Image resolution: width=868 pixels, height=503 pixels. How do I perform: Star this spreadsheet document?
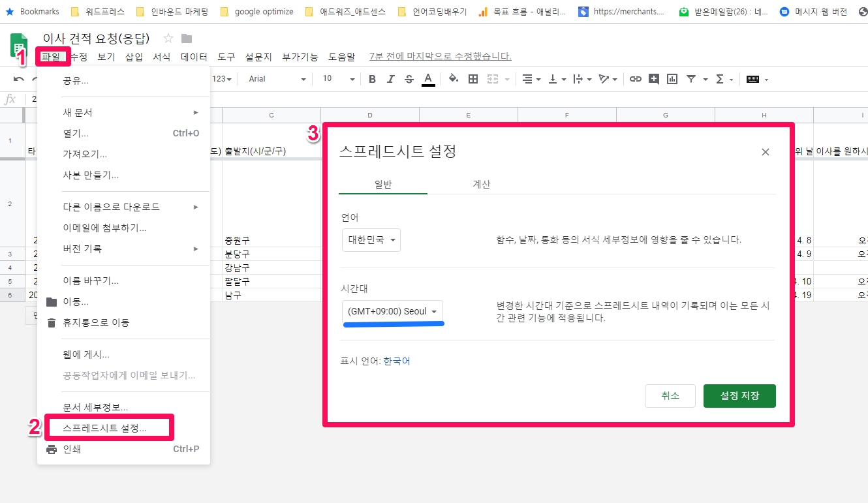pos(168,38)
